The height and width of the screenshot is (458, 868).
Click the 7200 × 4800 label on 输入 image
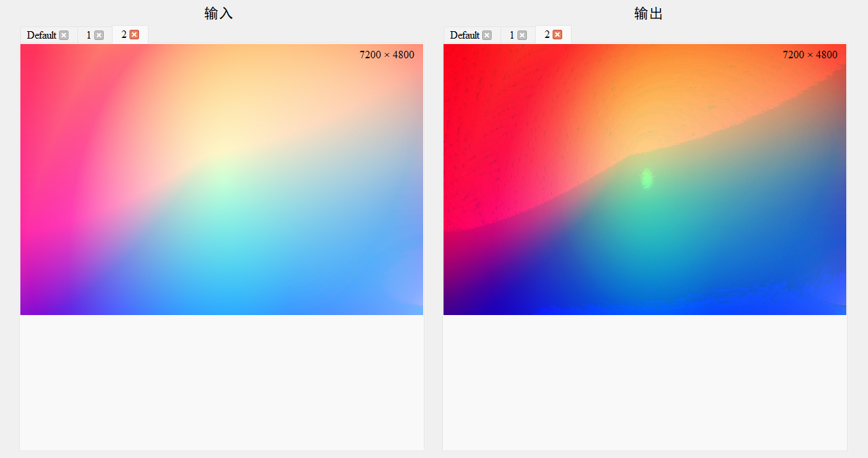pos(387,55)
